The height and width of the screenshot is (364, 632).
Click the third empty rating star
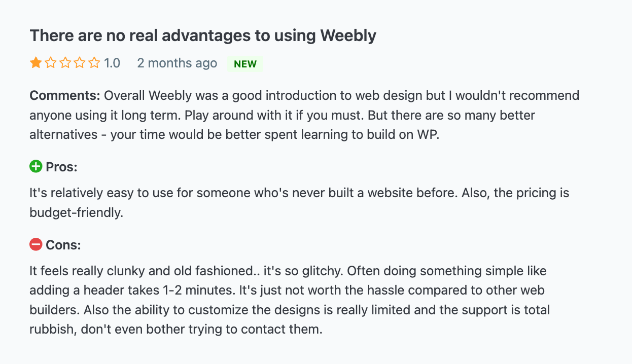(x=65, y=63)
